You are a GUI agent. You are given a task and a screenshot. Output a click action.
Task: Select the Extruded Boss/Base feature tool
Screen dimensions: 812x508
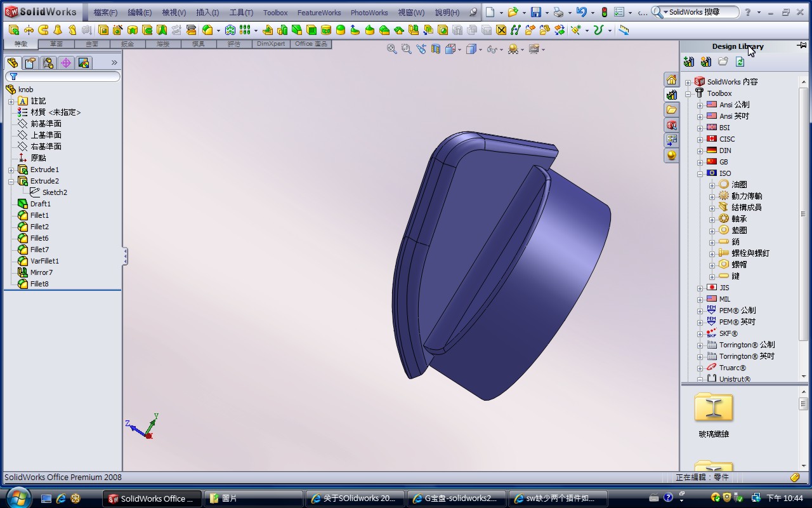pos(14,30)
